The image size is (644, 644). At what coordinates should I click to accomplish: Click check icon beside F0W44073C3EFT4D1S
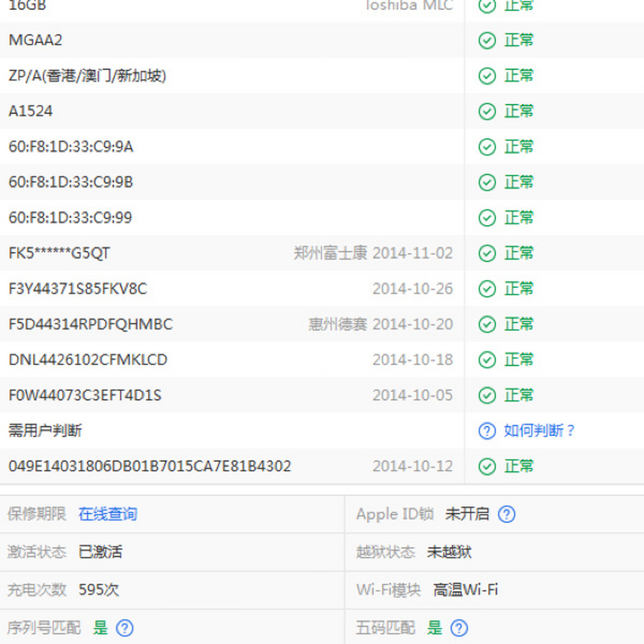(487, 395)
